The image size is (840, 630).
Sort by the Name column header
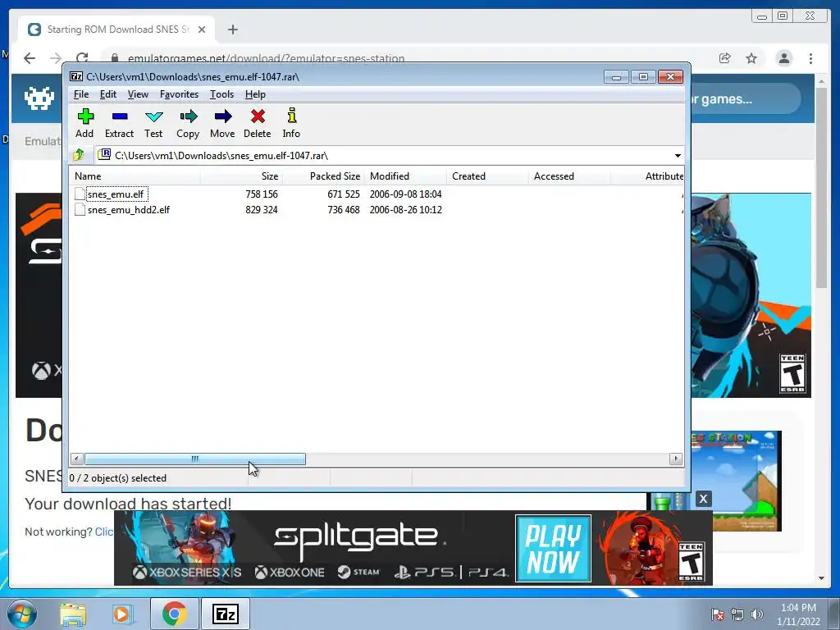coord(135,176)
